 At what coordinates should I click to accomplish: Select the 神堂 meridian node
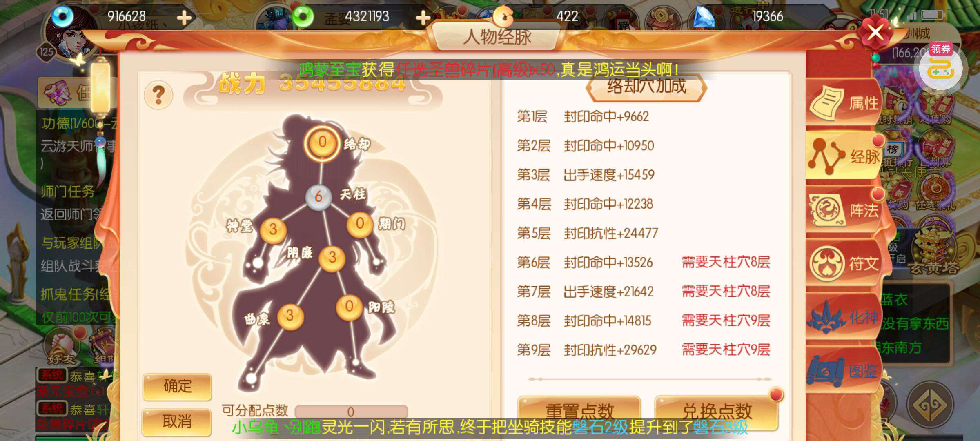click(273, 229)
